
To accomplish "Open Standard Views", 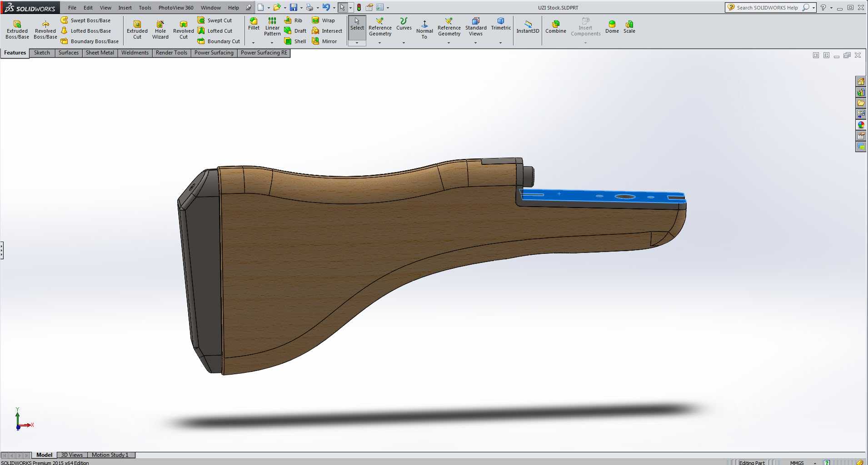I will [476, 27].
